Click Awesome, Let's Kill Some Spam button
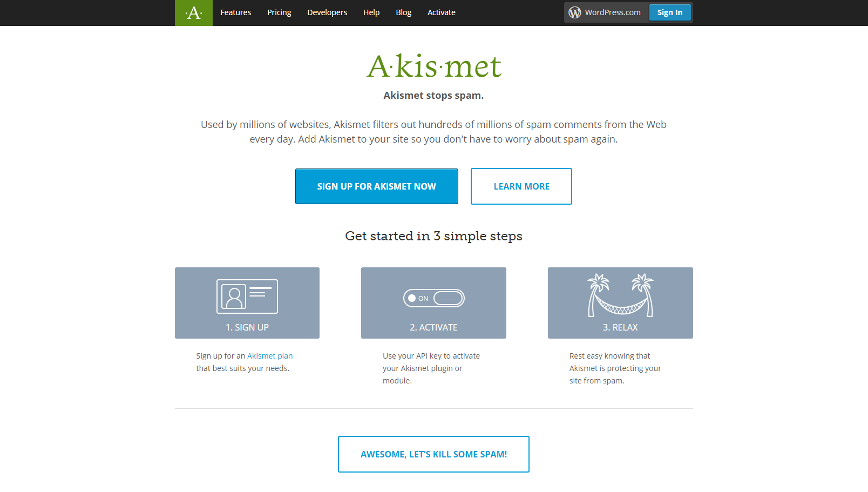 (x=434, y=454)
